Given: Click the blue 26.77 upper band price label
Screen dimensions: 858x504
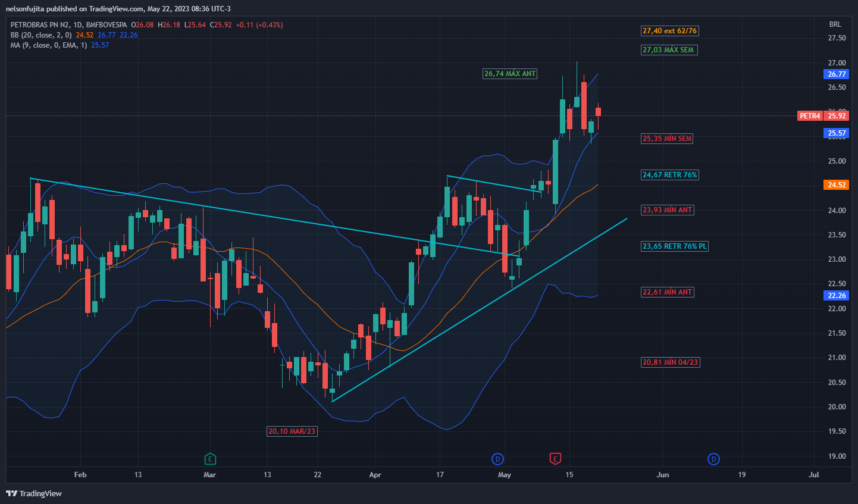Looking at the screenshot, I should tap(837, 74).
